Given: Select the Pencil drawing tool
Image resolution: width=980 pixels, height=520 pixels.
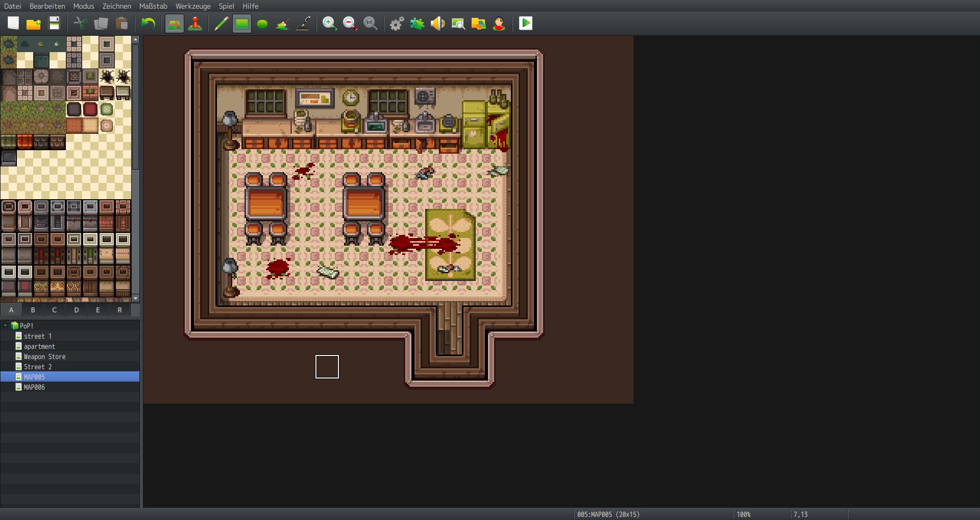Looking at the screenshot, I should point(220,23).
